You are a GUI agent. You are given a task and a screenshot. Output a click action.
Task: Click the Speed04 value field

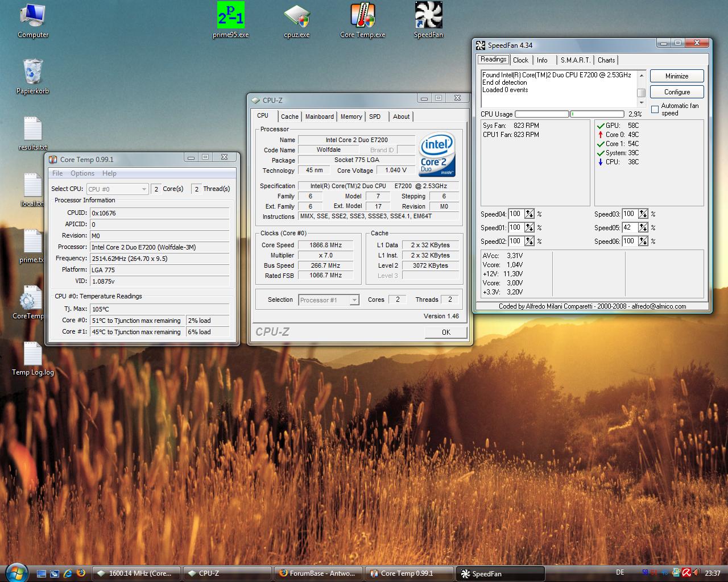pyautogui.click(x=516, y=214)
